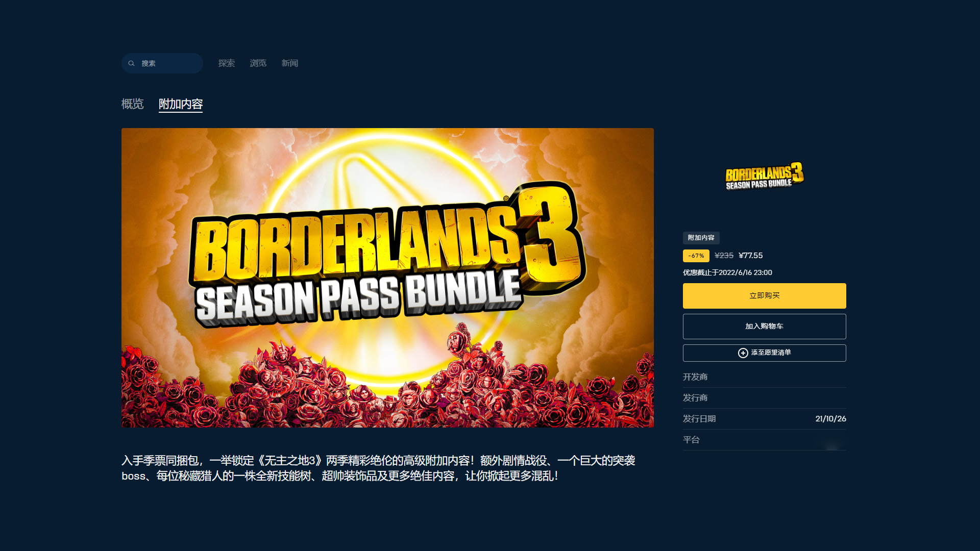
Task: Focus the 搜索 search field
Action: 162,63
